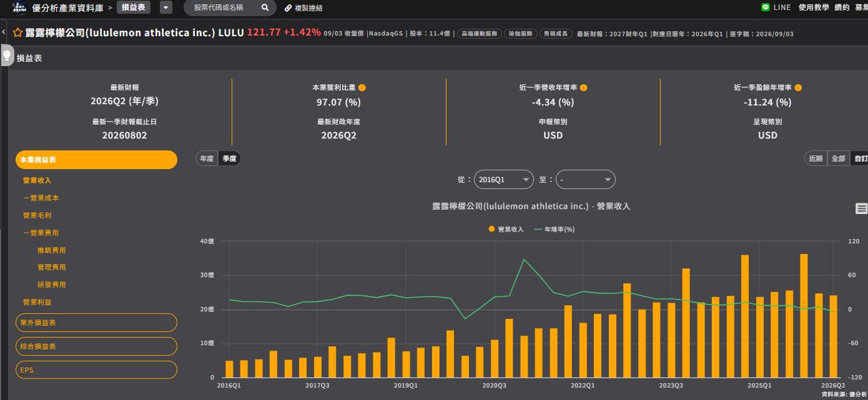The image size is (868, 400).
Task: Select 推銷費用 sub-item
Action: click(51, 250)
